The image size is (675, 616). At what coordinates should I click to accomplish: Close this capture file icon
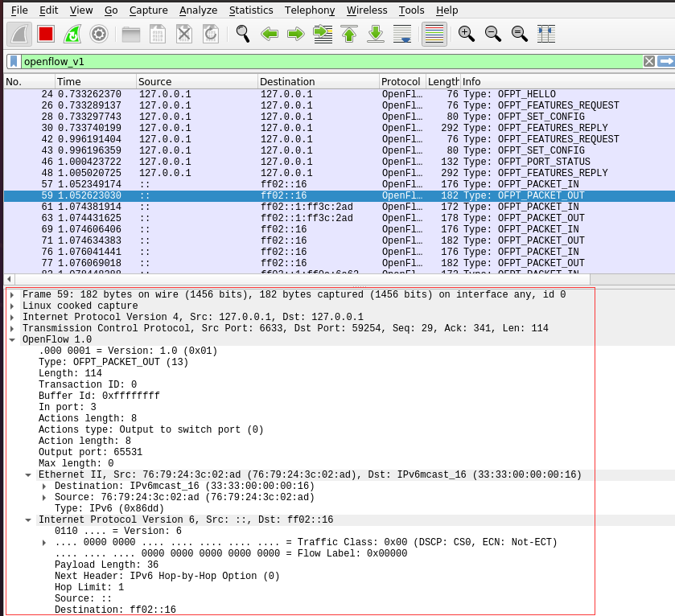point(184,34)
